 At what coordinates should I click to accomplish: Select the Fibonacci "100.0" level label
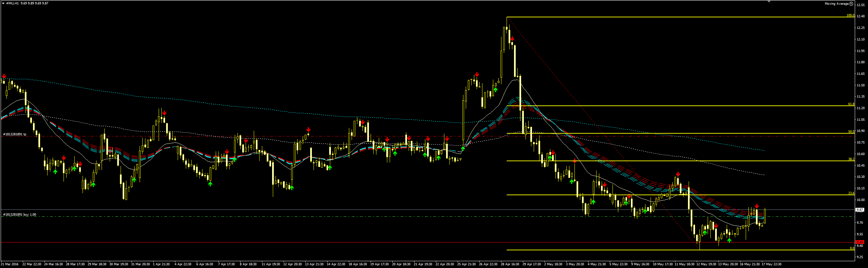pos(850,15)
